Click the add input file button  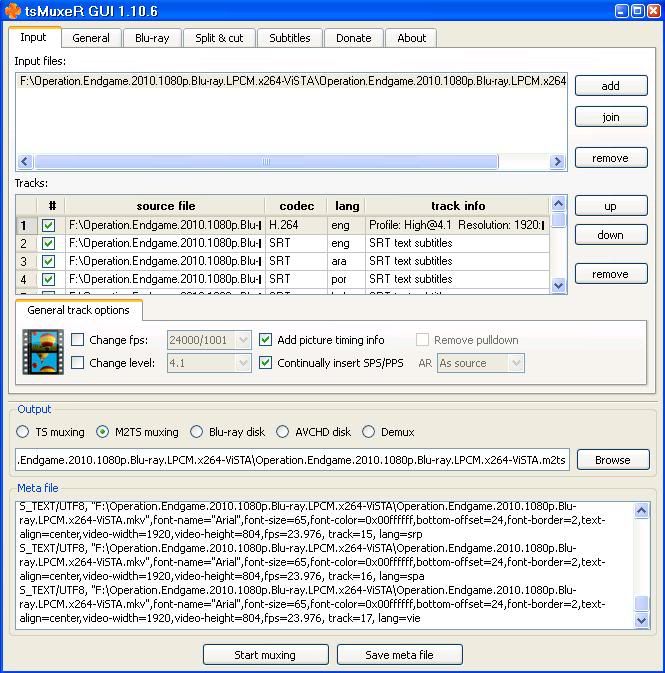pos(611,86)
